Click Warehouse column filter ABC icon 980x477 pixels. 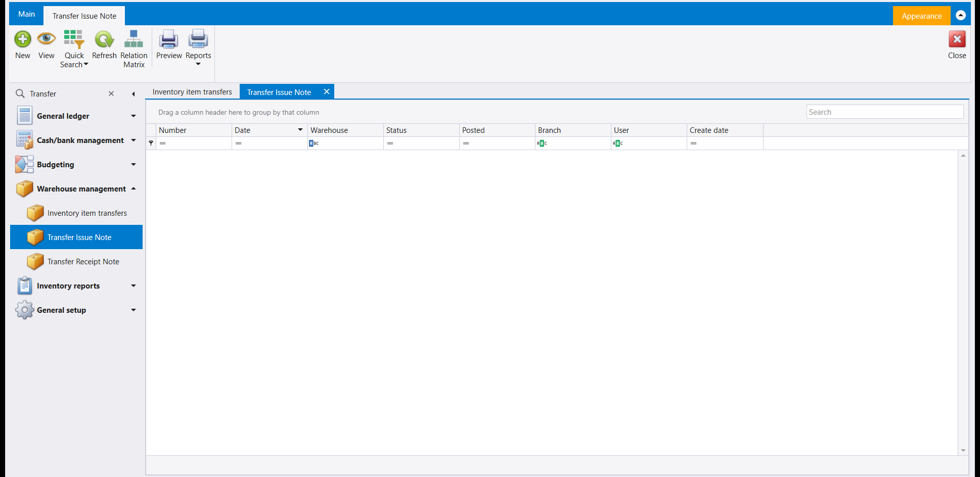(314, 144)
